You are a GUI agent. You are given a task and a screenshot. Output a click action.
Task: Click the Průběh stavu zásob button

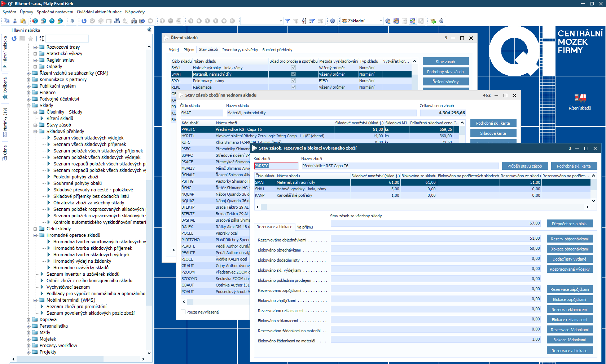[x=524, y=166]
